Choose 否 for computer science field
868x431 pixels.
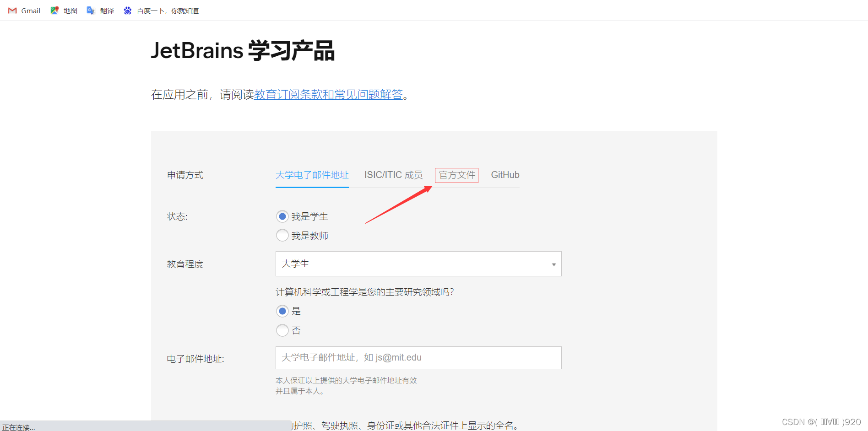pyautogui.click(x=282, y=330)
